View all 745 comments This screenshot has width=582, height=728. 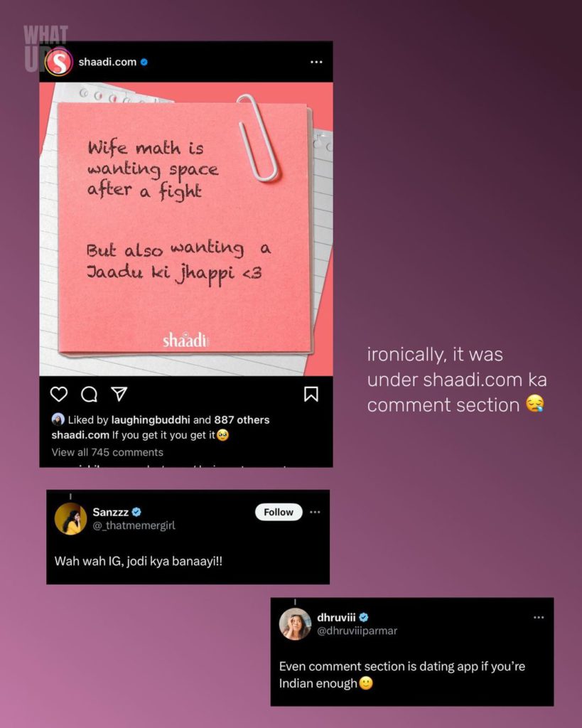(107, 452)
